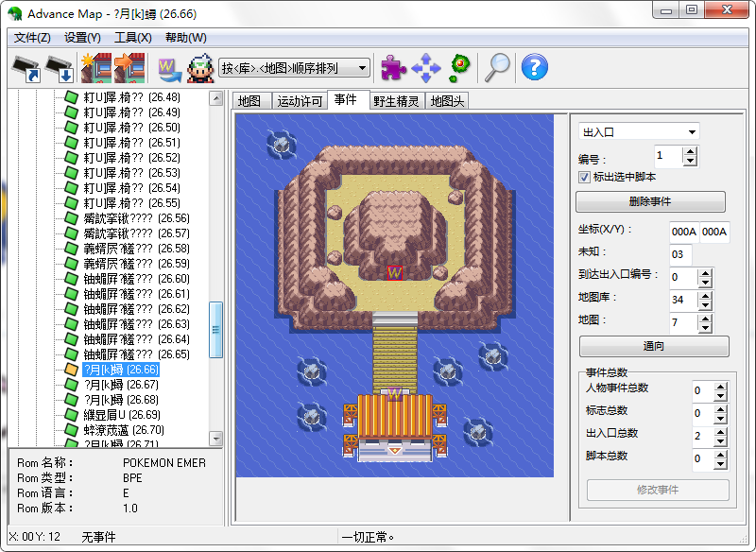Increase the 地图库 spinner value

point(705,296)
